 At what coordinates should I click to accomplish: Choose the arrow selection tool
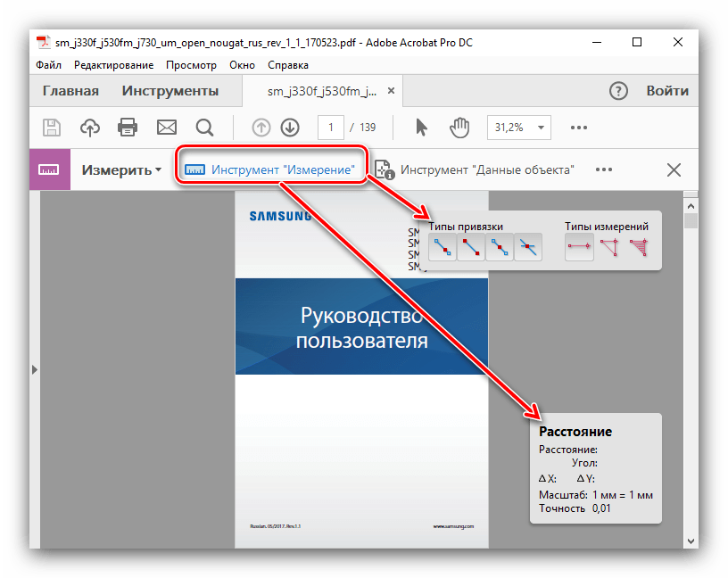pos(422,128)
